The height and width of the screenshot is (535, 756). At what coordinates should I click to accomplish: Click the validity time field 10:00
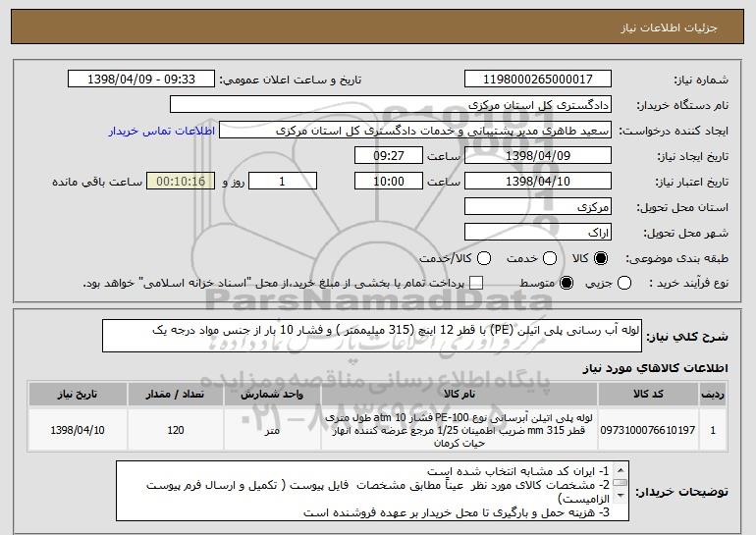coord(389,182)
